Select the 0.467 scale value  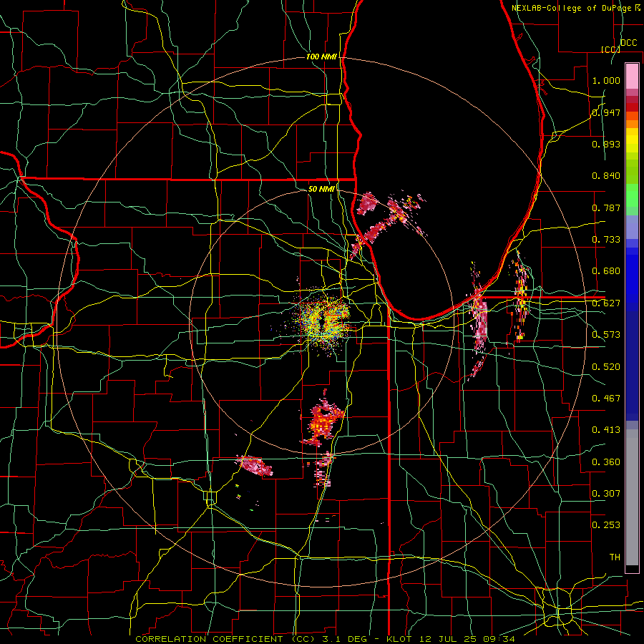606,399
